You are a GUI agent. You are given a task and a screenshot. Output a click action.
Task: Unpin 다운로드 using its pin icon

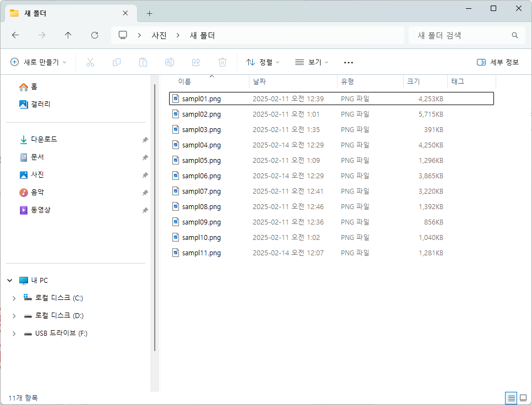(145, 140)
